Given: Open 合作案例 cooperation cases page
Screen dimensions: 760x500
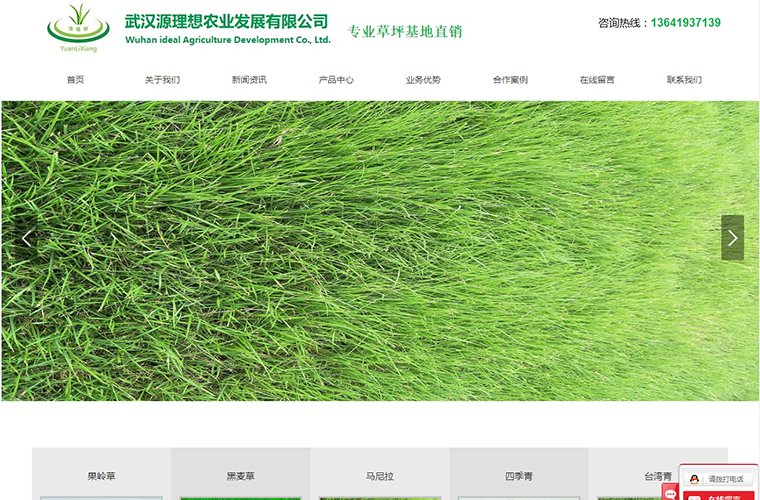Looking at the screenshot, I should (x=510, y=80).
